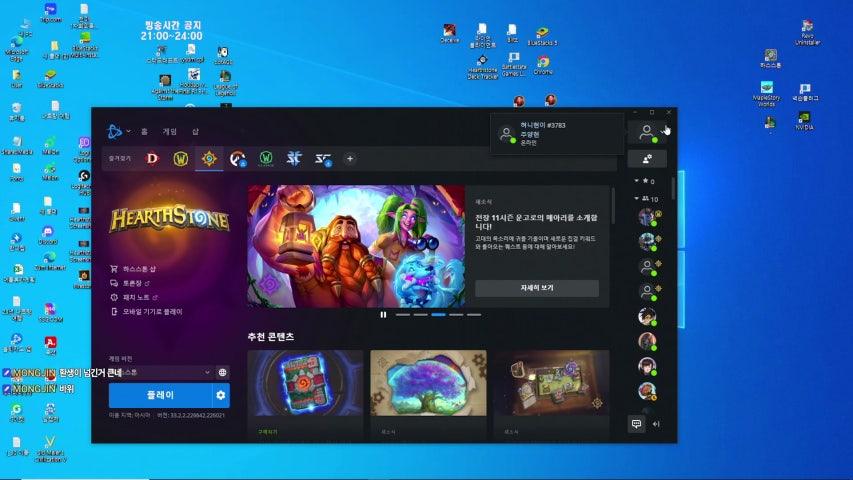Open the profile avatar menu at top right
This screenshot has width=853, height=480.
pyautogui.click(x=647, y=132)
